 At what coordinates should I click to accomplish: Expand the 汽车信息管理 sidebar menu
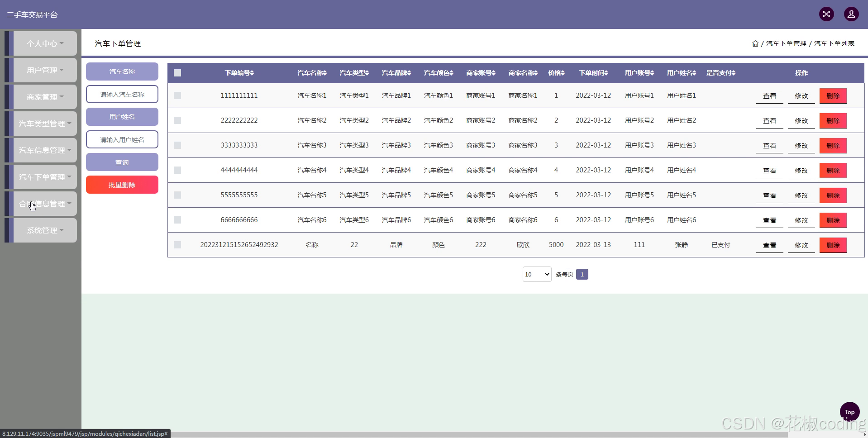pos(45,150)
